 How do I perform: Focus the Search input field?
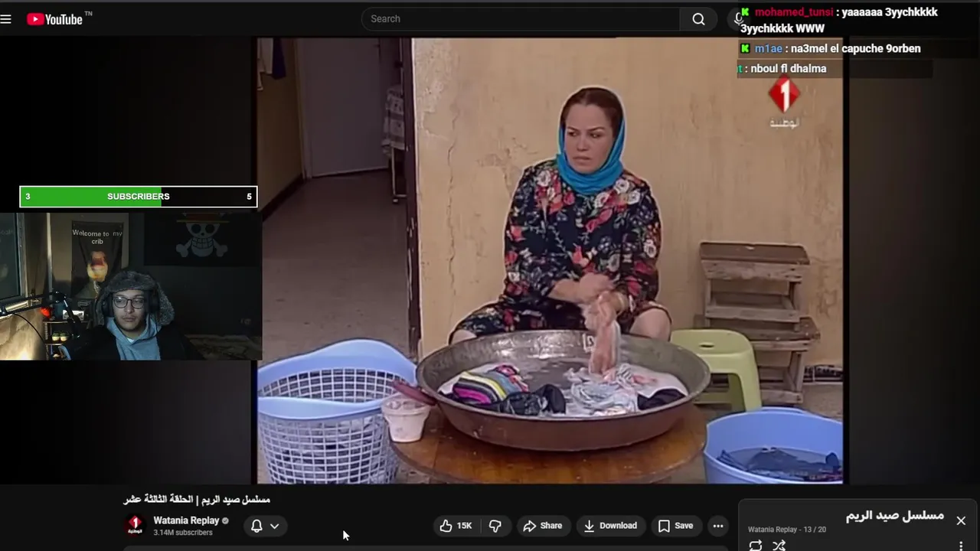coord(521,19)
